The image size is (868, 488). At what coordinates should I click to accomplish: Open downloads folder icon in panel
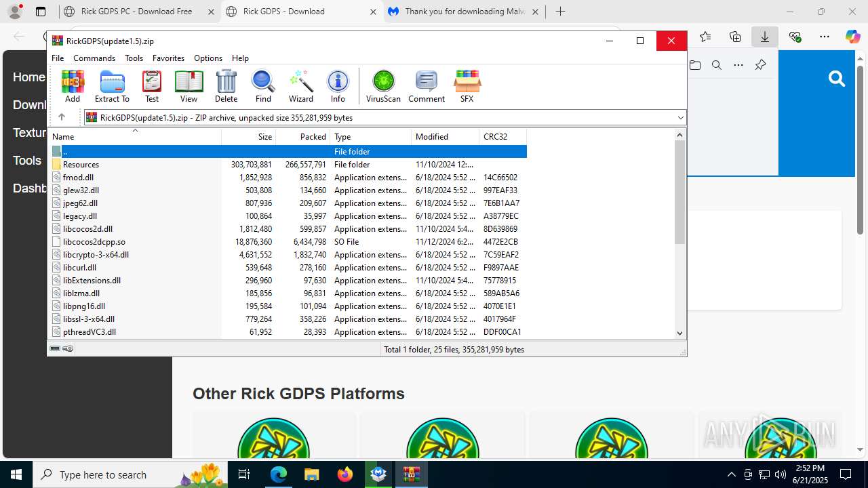(x=695, y=65)
